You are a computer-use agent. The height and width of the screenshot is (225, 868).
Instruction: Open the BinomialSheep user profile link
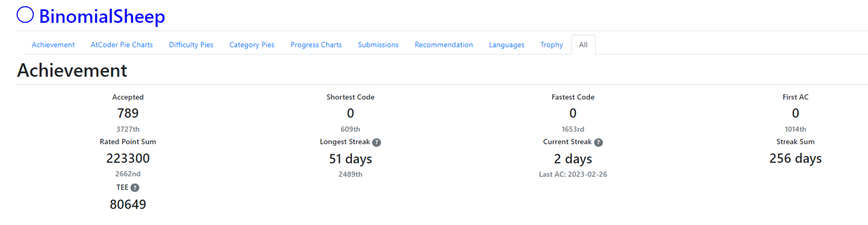pyautogui.click(x=102, y=16)
